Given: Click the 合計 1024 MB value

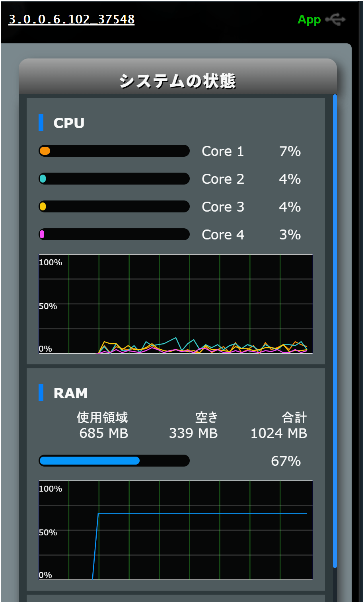Looking at the screenshot, I should [279, 433].
